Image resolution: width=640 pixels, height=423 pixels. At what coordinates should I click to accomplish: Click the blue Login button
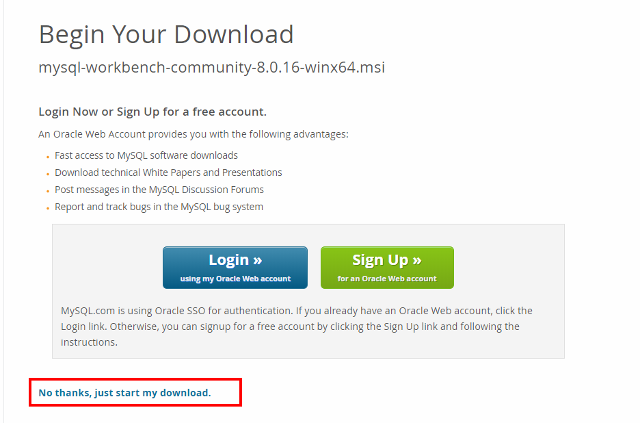[x=235, y=267]
